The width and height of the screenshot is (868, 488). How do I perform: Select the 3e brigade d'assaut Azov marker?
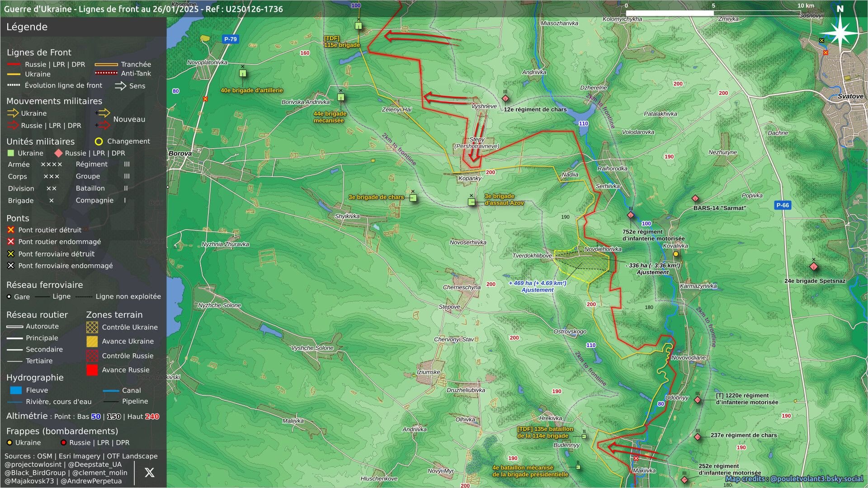472,202
